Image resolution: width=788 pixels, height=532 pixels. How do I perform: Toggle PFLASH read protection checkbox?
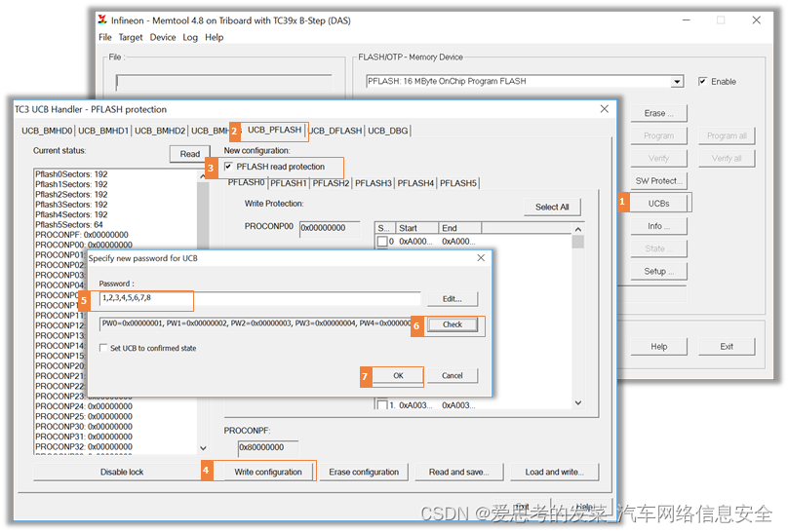pos(228,166)
